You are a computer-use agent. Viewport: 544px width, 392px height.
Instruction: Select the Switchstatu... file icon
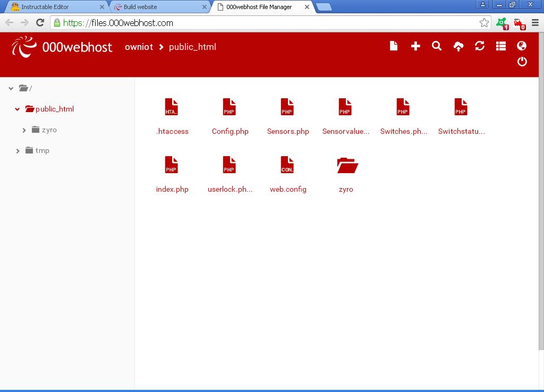[461, 107]
